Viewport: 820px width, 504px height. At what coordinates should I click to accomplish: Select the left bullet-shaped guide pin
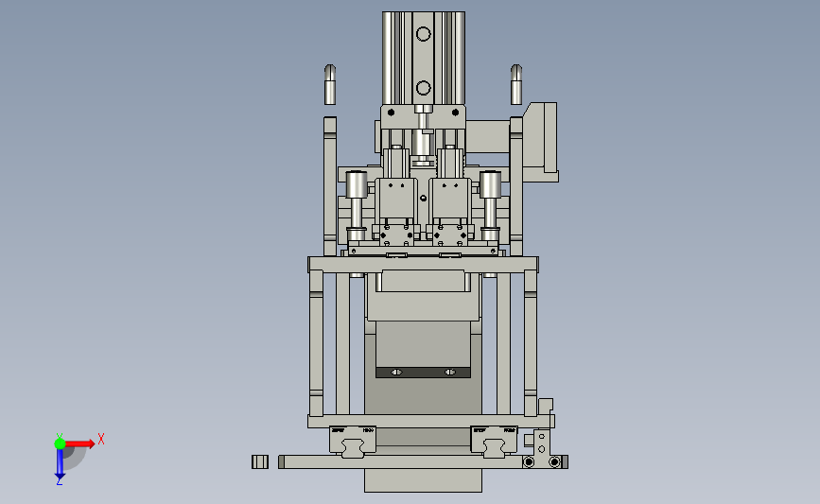point(329,85)
